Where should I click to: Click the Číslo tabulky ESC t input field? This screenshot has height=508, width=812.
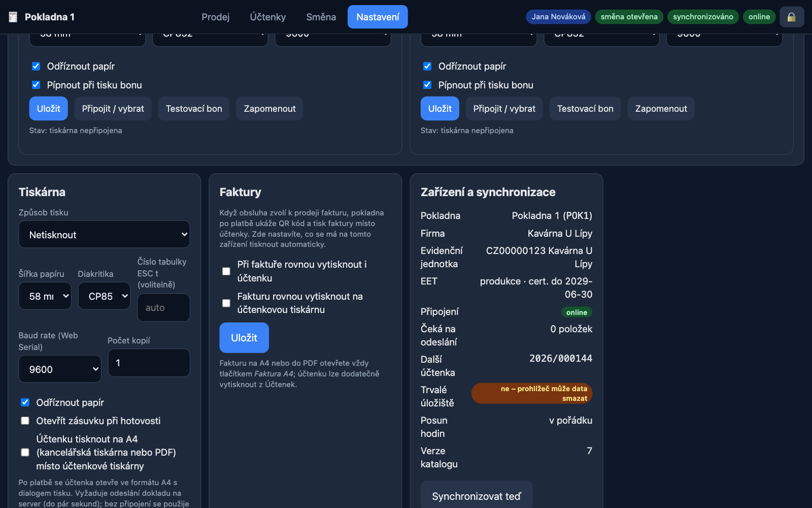[163, 307]
